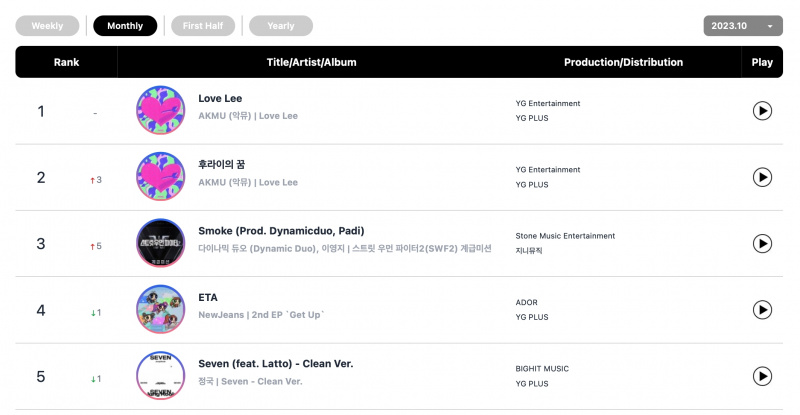Play the song Love Lee
The width and height of the screenshot is (800, 415).
click(762, 111)
